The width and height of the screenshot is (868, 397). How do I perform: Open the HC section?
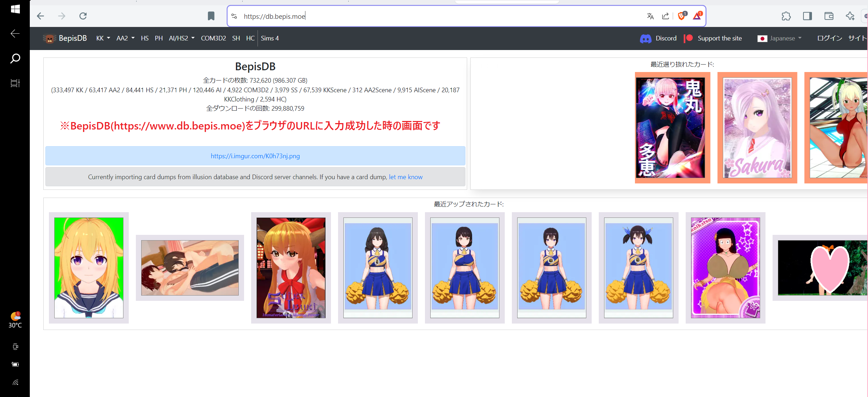(x=250, y=38)
